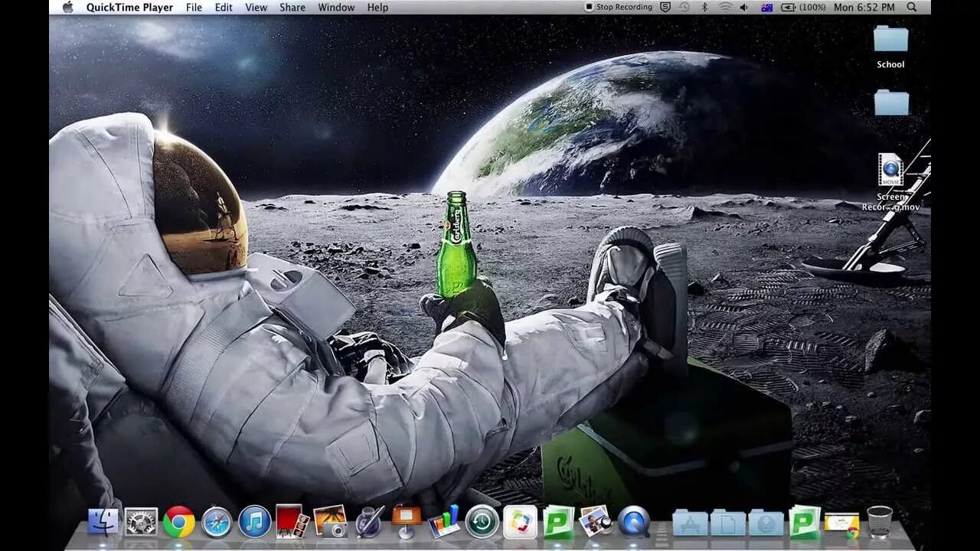Open the Downloads folder stack in Dock

coord(766,523)
